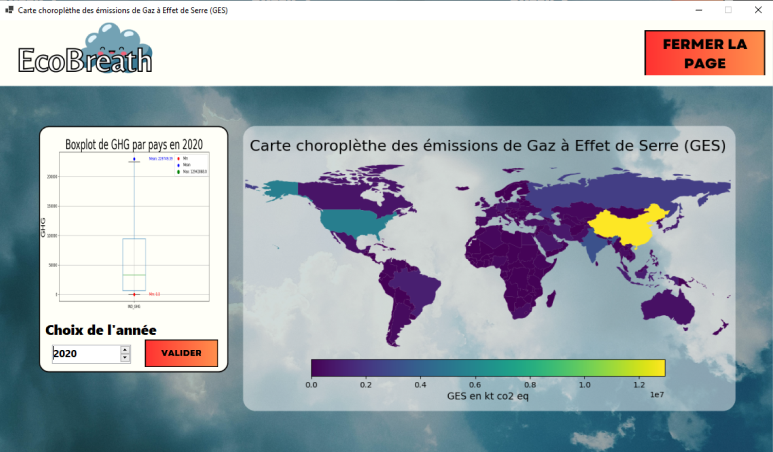Click India on the choropleth map
This screenshot has height=452, width=773.
[596, 245]
